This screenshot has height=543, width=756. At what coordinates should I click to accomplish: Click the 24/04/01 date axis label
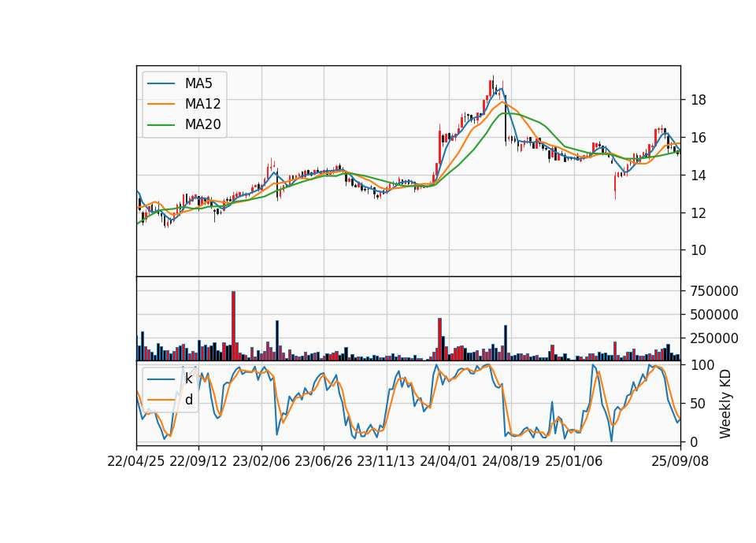pos(448,461)
